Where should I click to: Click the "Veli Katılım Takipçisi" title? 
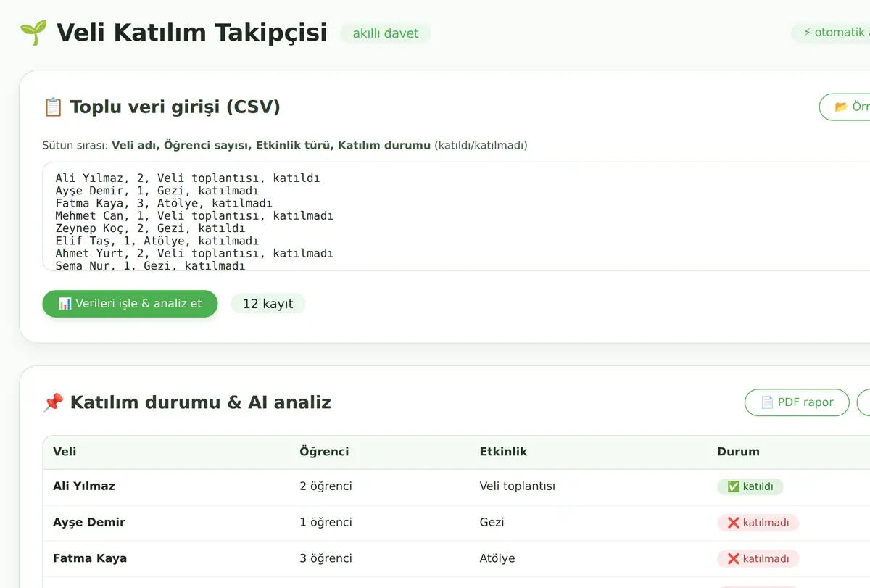click(192, 33)
